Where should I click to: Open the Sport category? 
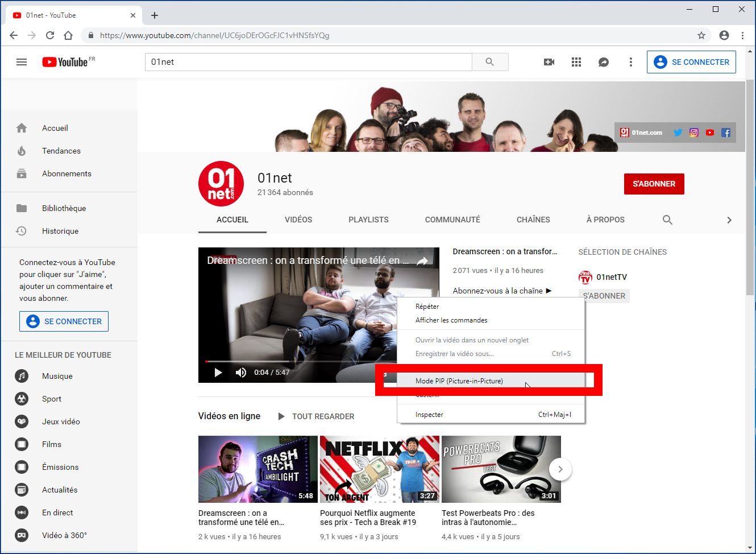(69, 399)
